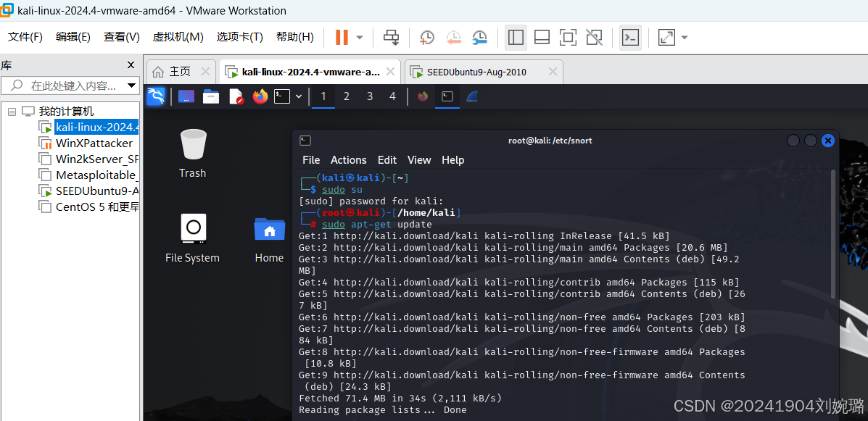The width and height of the screenshot is (868, 421).
Task: Click the terminal window icon in titlebar
Action: pyautogui.click(x=305, y=141)
